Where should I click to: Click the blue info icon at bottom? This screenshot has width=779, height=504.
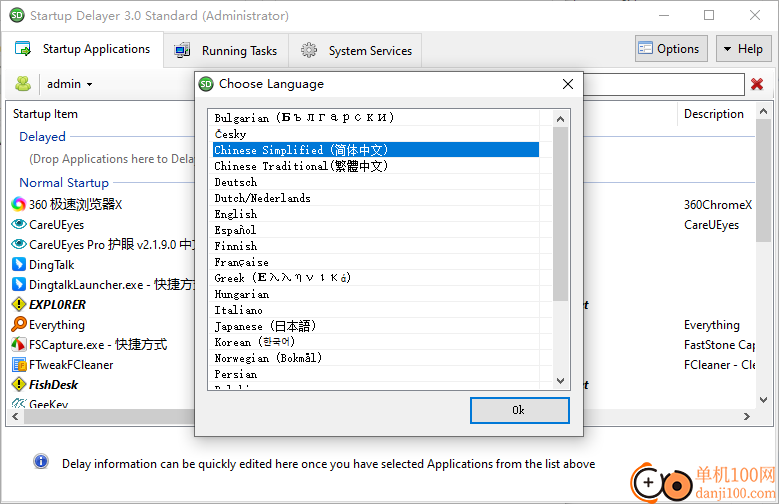41,461
